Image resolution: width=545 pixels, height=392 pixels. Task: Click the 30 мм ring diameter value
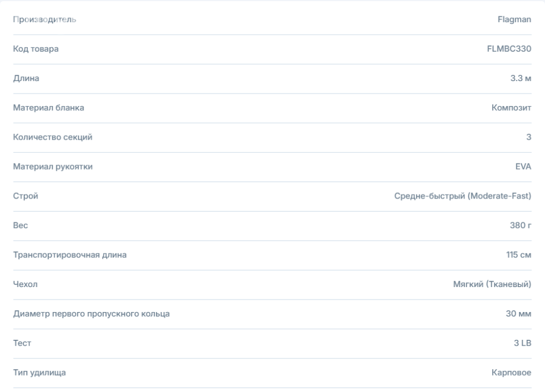coord(518,314)
